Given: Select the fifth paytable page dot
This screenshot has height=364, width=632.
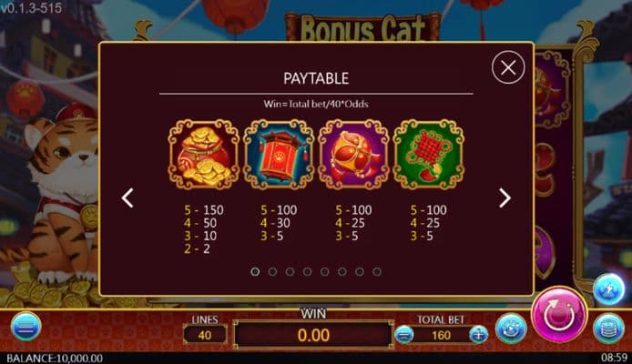Looking at the screenshot, I should (324, 272).
